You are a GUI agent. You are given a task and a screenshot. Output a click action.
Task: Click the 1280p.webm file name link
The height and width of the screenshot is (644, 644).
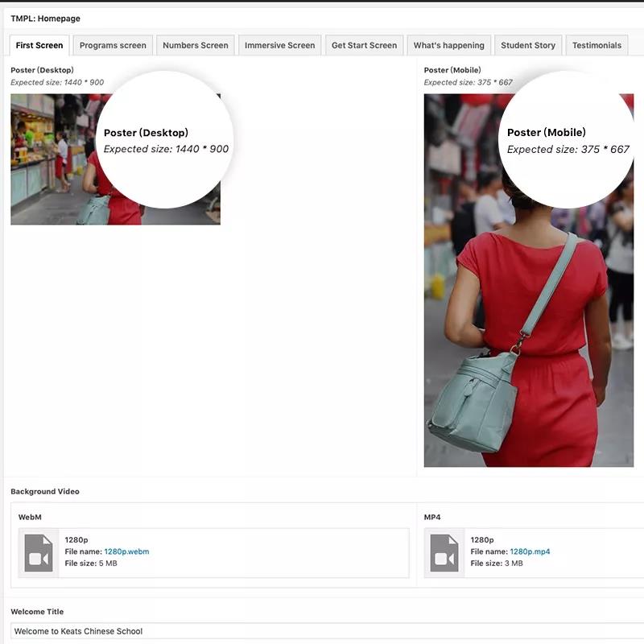click(126, 552)
